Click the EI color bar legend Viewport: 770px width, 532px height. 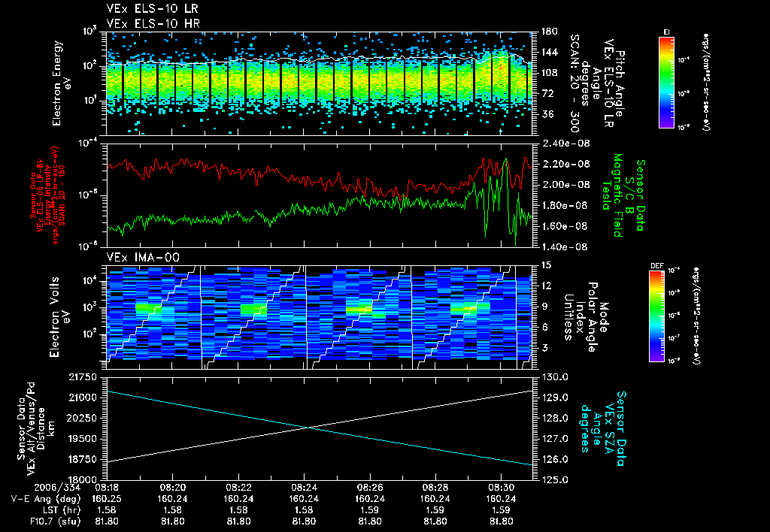pos(666,82)
